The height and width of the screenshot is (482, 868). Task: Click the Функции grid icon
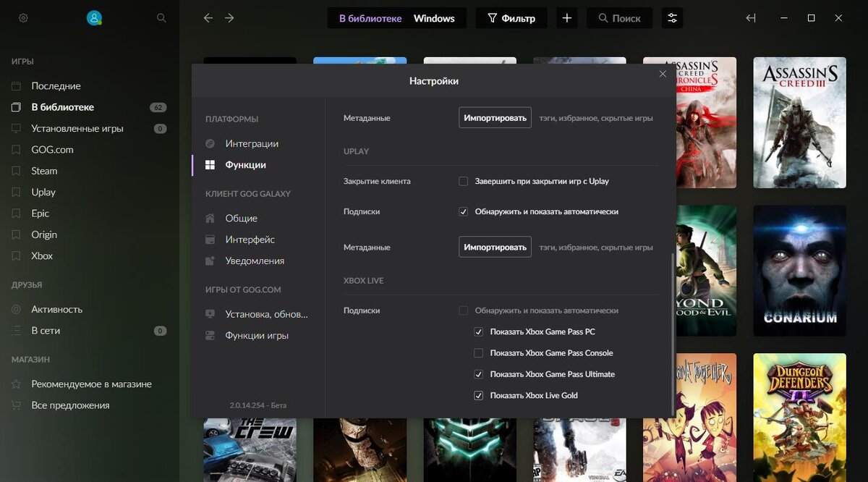210,165
